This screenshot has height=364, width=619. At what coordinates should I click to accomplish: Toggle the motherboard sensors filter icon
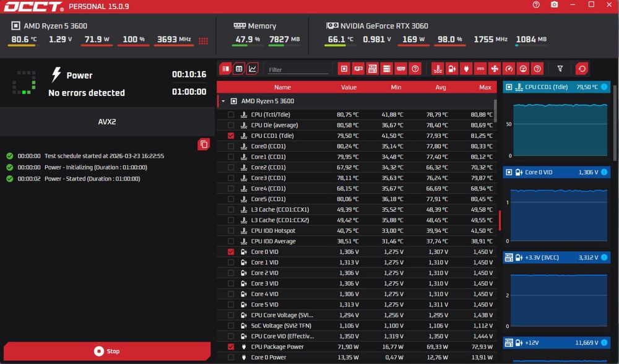click(372, 69)
